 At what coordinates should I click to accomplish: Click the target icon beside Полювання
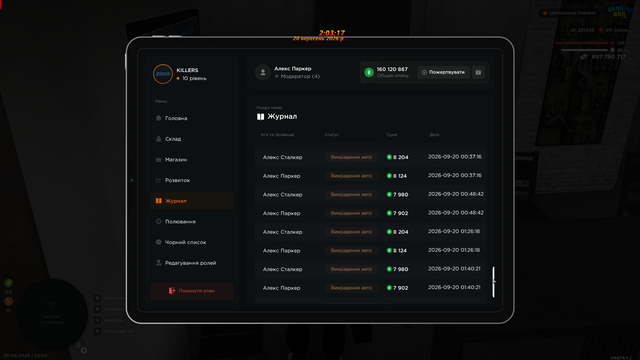(x=158, y=222)
